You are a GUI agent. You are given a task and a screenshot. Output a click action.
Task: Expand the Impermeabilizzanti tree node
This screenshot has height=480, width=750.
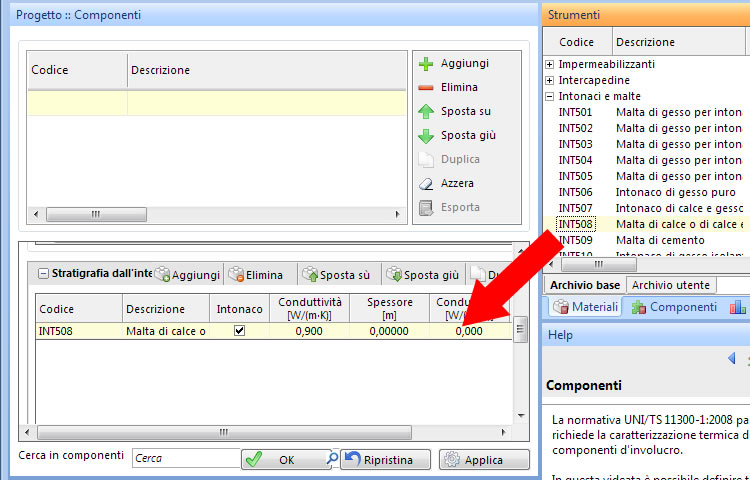[549, 64]
